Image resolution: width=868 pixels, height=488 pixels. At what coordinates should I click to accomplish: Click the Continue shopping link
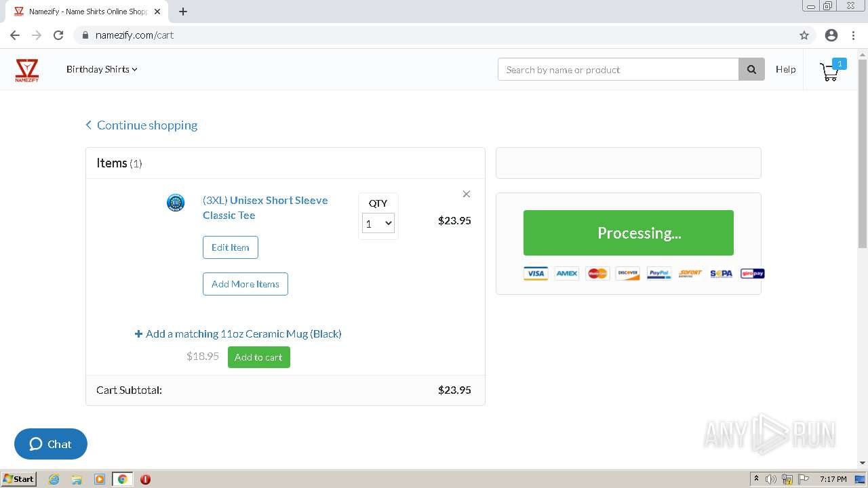[x=142, y=125]
